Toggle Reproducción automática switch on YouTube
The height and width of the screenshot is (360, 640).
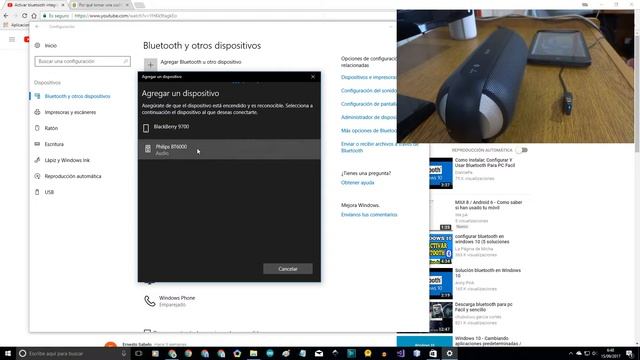click(522, 150)
